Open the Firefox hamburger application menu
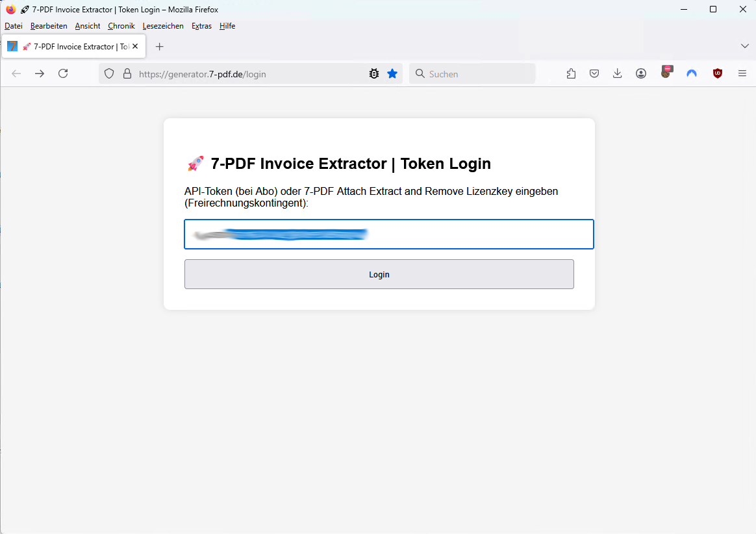Image resolution: width=756 pixels, height=534 pixels. (x=742, y=73)
